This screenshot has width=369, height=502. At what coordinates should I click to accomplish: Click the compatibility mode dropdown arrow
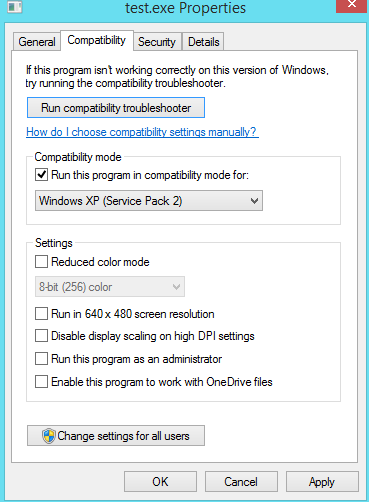pyautogui.click(x=254, y=201)
